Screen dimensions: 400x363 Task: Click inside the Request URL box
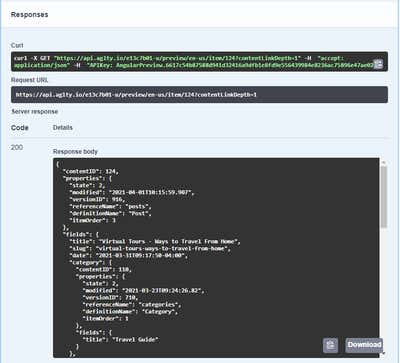[x=199, y=95]
